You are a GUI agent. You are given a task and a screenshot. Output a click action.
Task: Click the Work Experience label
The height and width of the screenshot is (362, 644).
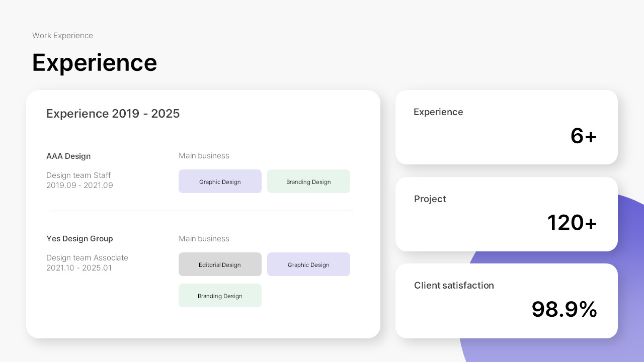(62, 36)
